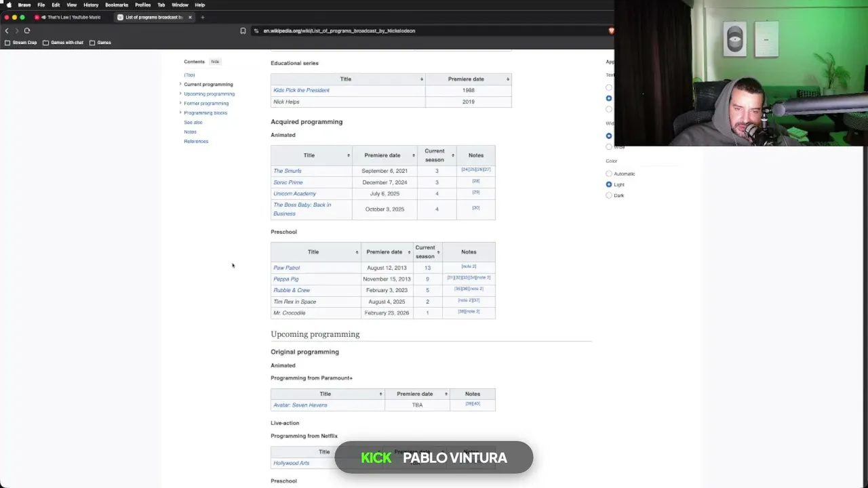Sort Paramount+ table by Title
The height and width of the screenshot is (488, 868).
(x=381, y=394)
